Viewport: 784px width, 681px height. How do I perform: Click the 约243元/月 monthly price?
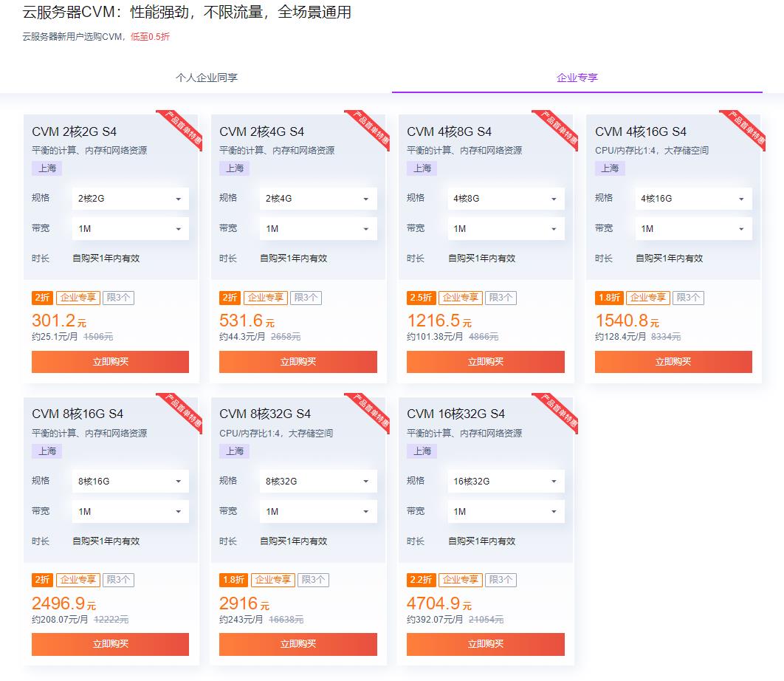(x=241, y=620)
